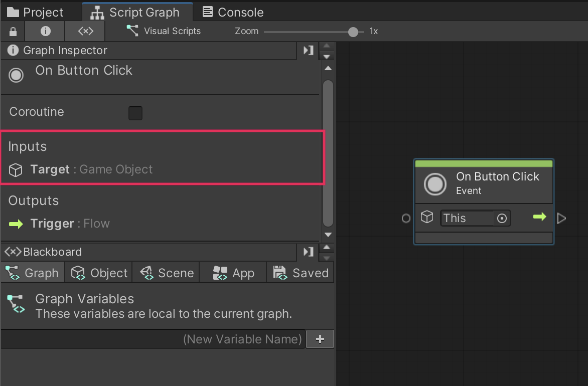Image resolution: width=588 pixels, height=386 pixels.
Task: Click the plus button to add variable
Action: pyautogui.click(x=320, y=339)
